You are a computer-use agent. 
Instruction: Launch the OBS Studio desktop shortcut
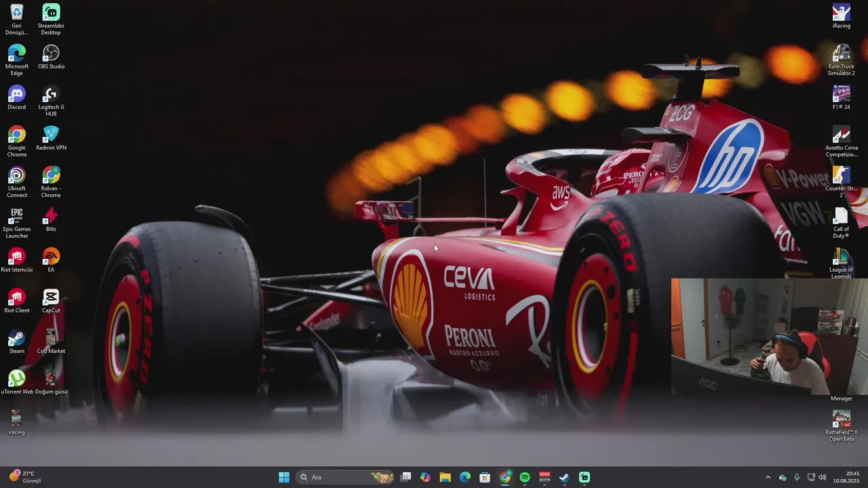pos(51,57)
